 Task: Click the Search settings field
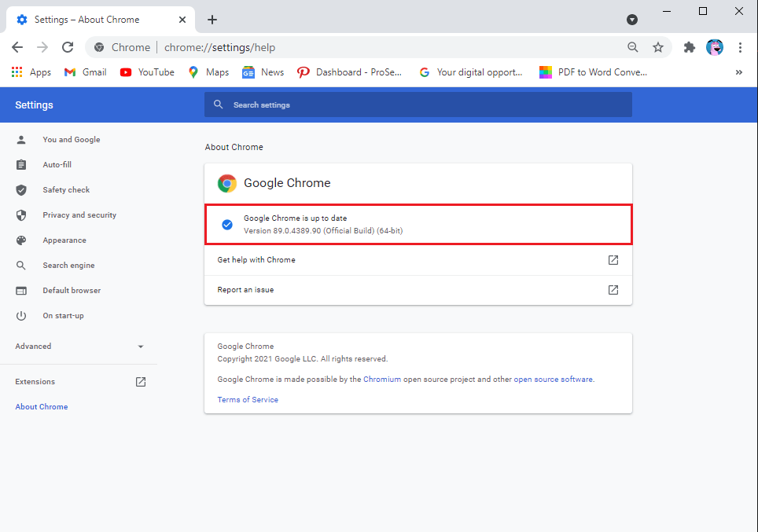tap(418, 105)
